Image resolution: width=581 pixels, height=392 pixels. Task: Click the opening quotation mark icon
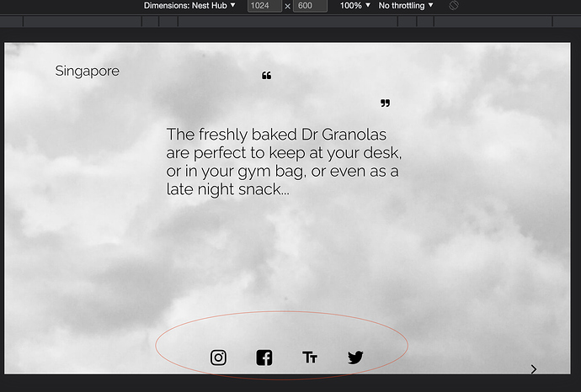(267, 77)
